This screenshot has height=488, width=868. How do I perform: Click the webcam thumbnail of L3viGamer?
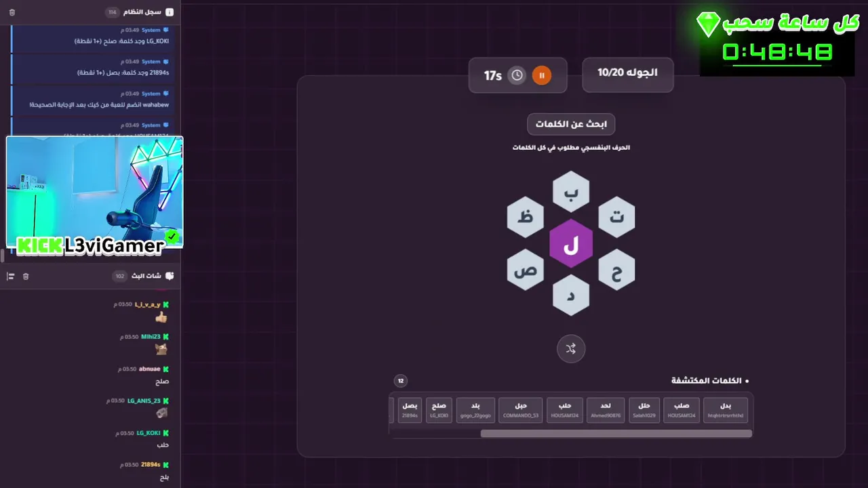(x=94, y=192)
